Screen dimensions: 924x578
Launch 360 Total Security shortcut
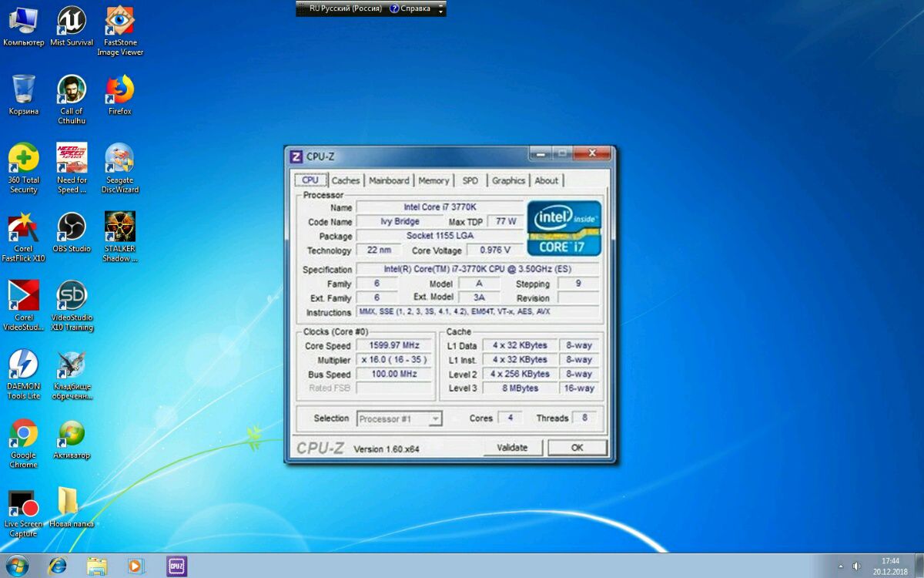tap(23, 168)
